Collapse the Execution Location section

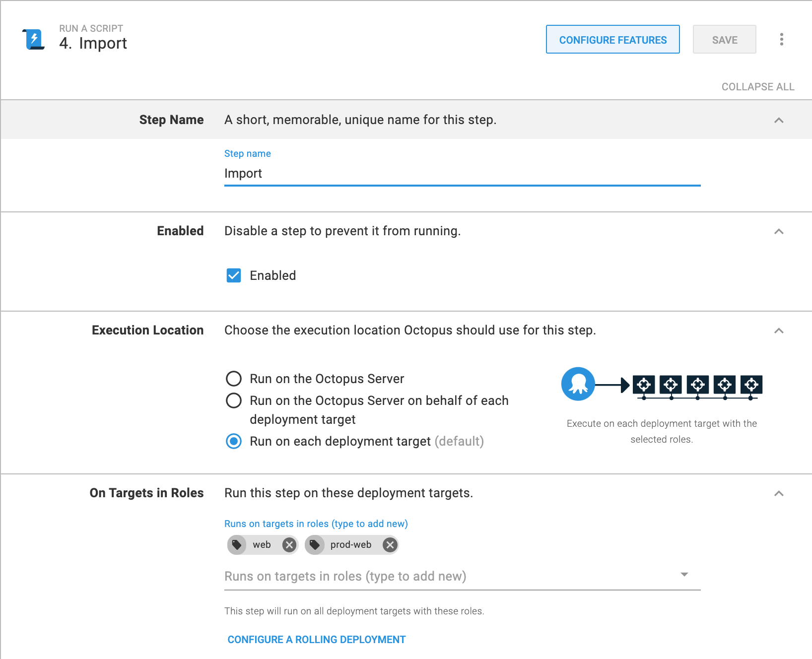[779, 330]
